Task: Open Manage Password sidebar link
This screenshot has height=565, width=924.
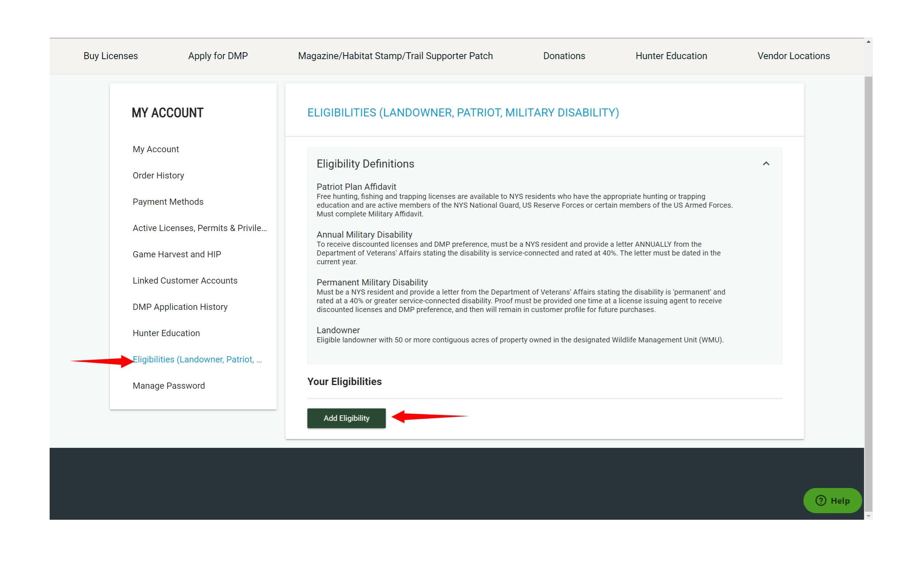Action: pyautogui.click(x=168, y=386)
